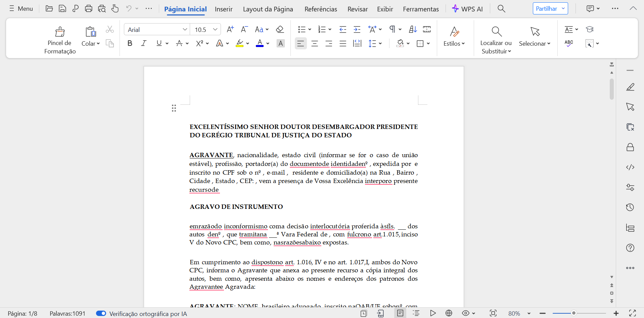Image resolution: width=644 pixels, height=318 pixels.
Task: Open the file folder icon
Action: point(49,9)
